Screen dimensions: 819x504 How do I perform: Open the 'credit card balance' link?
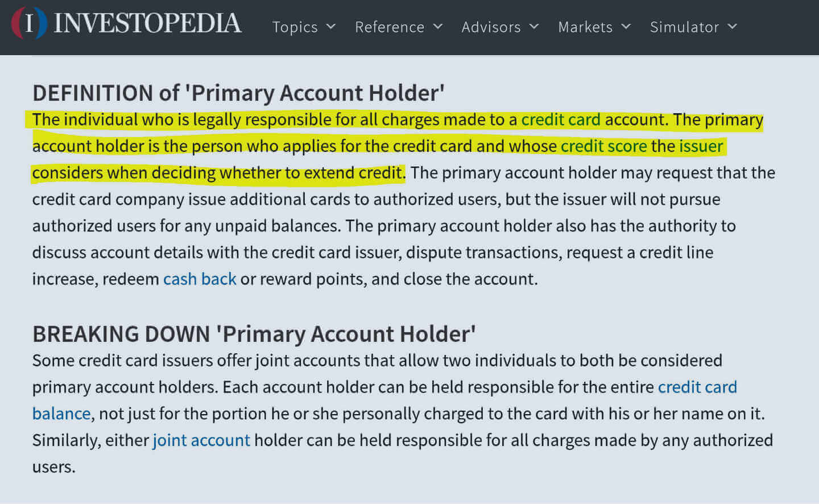click(697, 387)
